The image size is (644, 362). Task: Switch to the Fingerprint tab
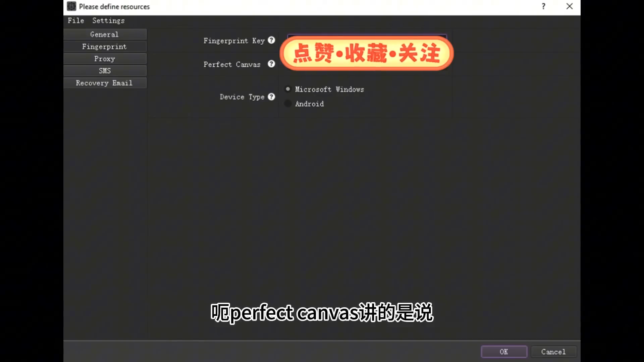point(105,47)
